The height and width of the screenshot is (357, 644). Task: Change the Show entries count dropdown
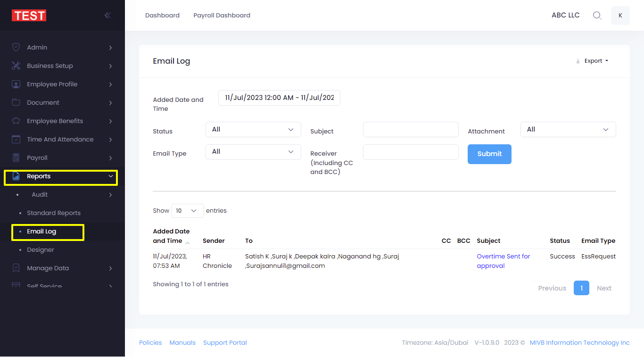click(187, 211)
